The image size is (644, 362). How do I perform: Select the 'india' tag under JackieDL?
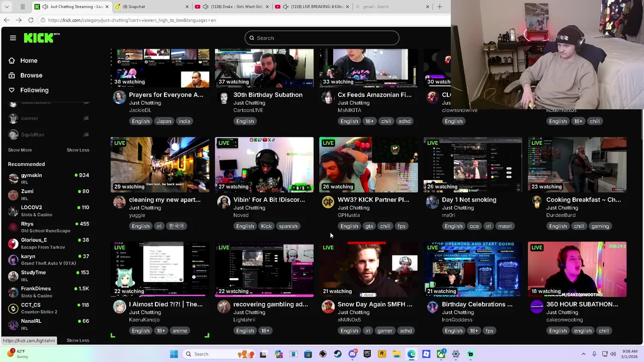(184, 121)
